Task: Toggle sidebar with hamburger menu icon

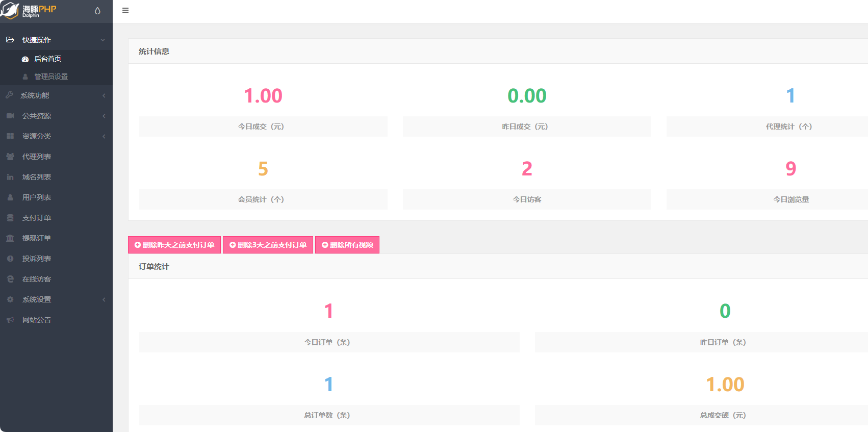Action: (125, 10)
